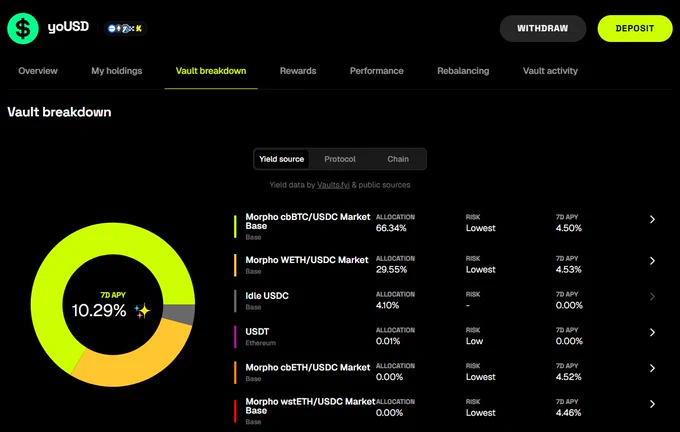This screenshot has height=432, width=680.
Task: Click the Idle USDC row chevron
Action: pos(652,297)
